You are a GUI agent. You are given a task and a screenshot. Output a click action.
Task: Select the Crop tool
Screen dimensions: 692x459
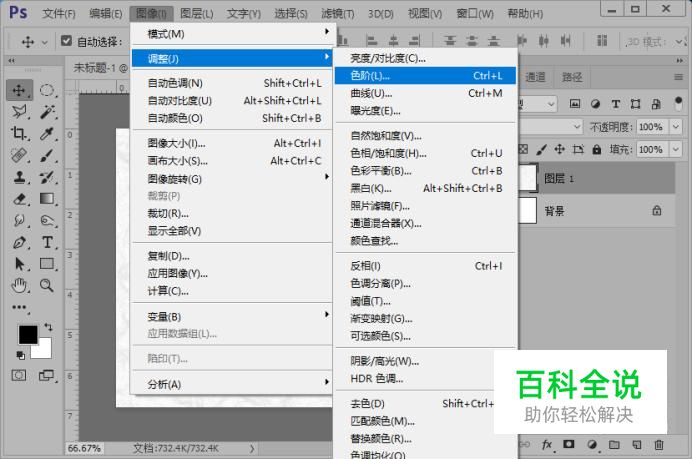(x=19, y=133)
